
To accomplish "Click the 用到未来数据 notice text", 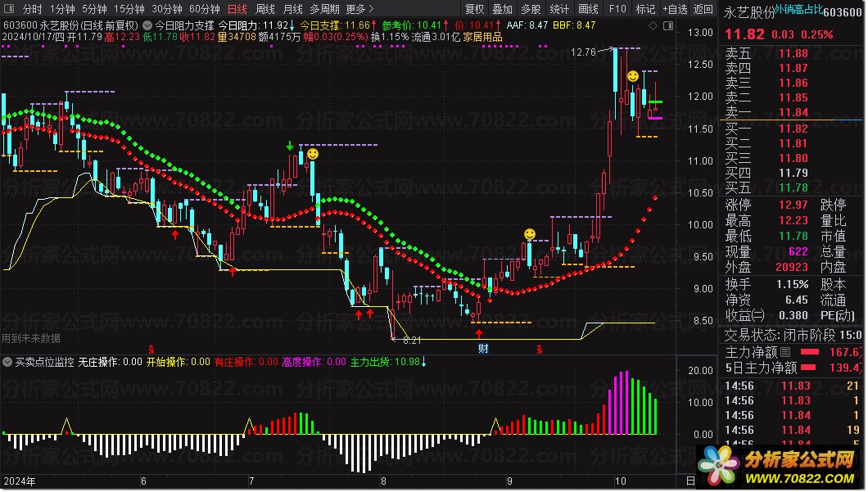I will click(31, 337).
